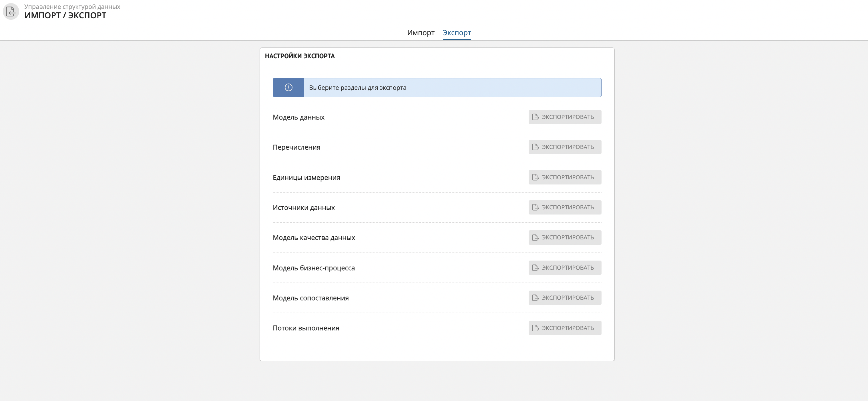
Task: Click export icon for Модель бизнес-процесса
Action: pyautogui.click(x=535, y=268)
